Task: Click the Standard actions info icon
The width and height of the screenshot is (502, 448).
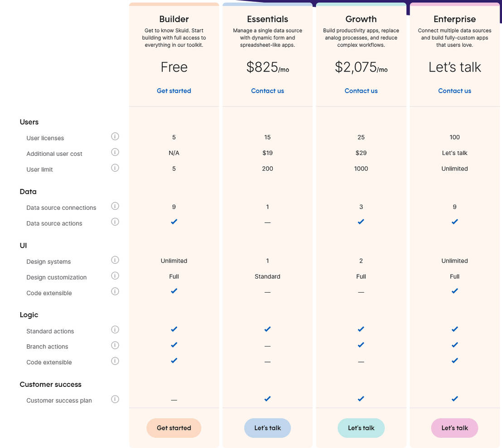Action: click(115, 329)
